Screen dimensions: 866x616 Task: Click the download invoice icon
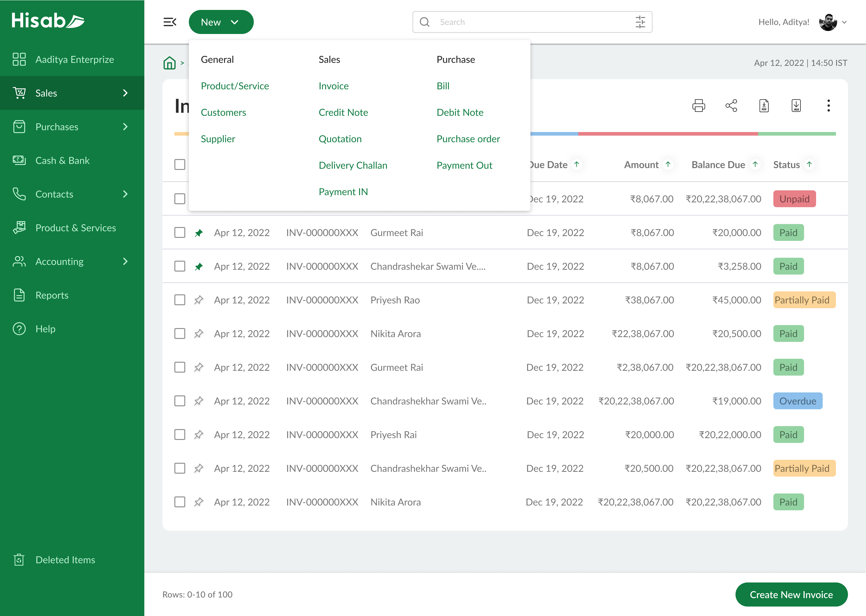tap(764, 105)
